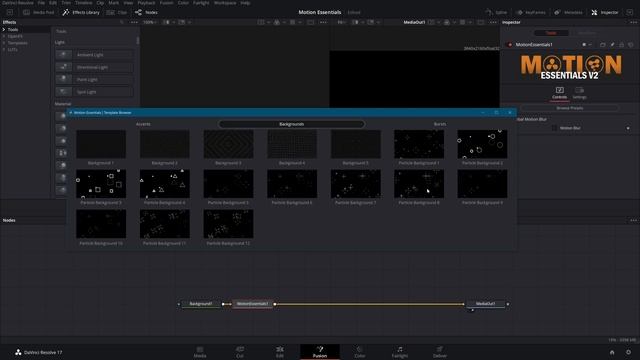Add a Spot Light tool
The height and width of the screenshot is (360, 640).
point(94,91)
